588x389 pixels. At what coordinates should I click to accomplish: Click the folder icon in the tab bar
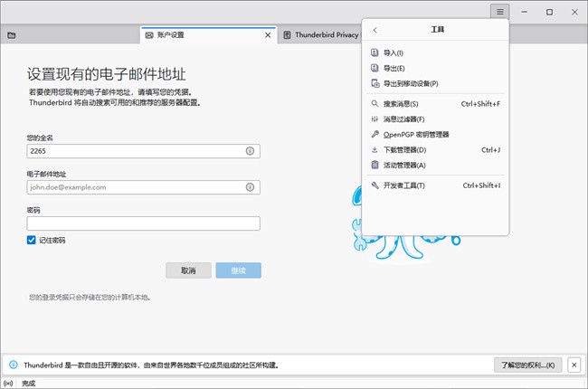pyautogui.click(x=12, y=35)
